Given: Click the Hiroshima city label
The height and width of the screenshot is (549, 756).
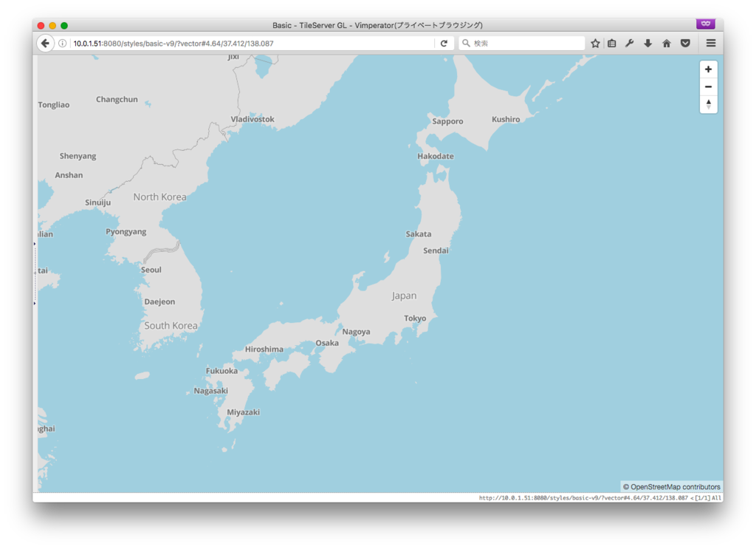Looking at the screenshot, I should [x=264, y=349].
